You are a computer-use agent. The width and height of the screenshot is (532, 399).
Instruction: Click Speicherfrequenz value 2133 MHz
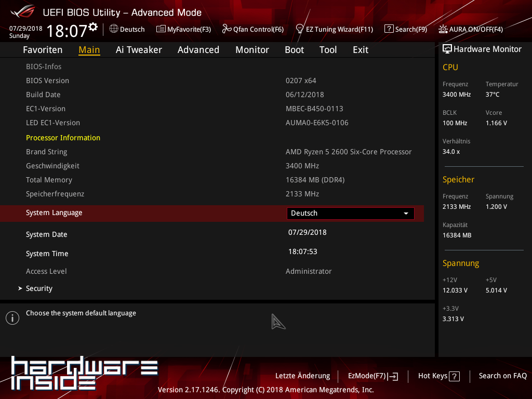[x=302, y=194]
